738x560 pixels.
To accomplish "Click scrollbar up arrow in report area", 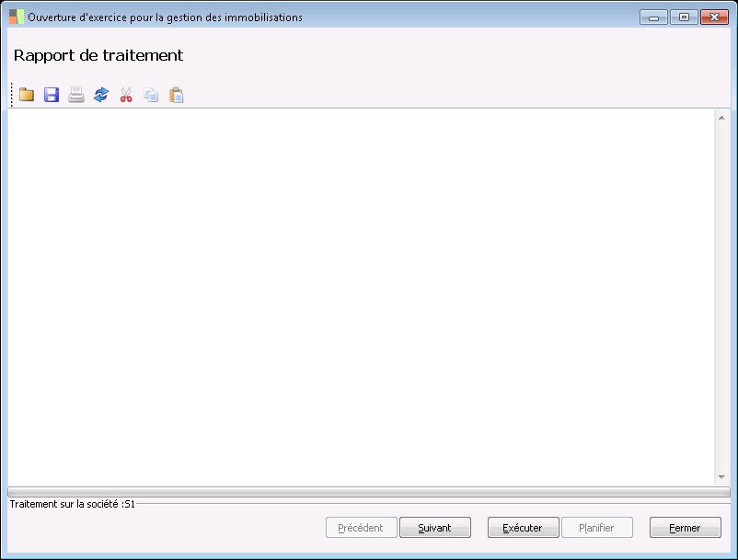I will 721,118.
